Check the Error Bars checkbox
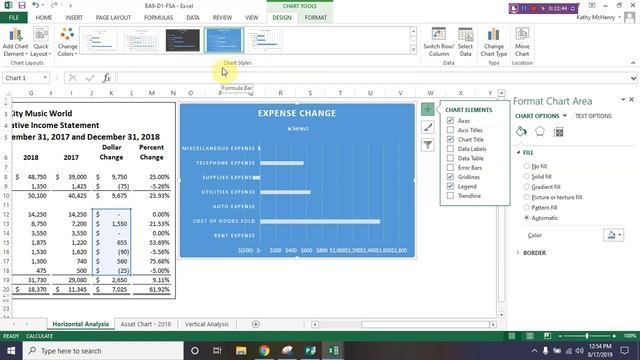This screenshot has width=640, height=360. (x=450, y=168)
